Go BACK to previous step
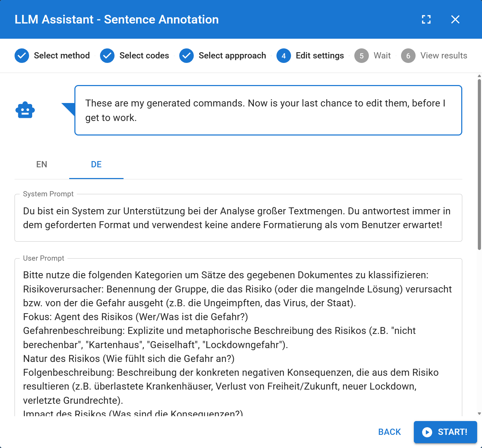Screen dimensions: 482x448 (x=390, y=432)
